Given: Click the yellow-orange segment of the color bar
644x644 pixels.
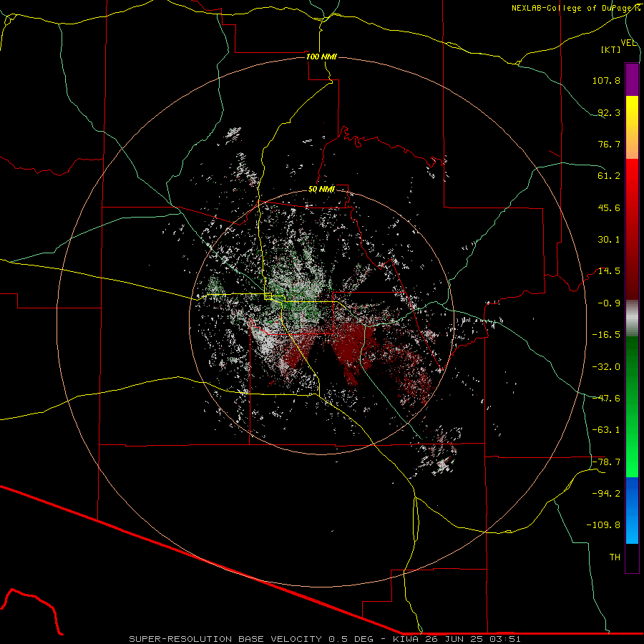Looking at the screenshot, I should (632, 127).
